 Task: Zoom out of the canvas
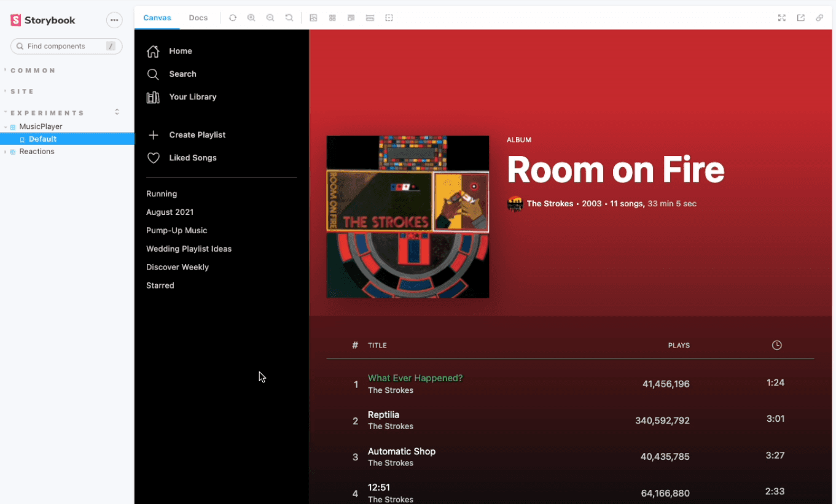pyautogui.click(x=270, y=18)
